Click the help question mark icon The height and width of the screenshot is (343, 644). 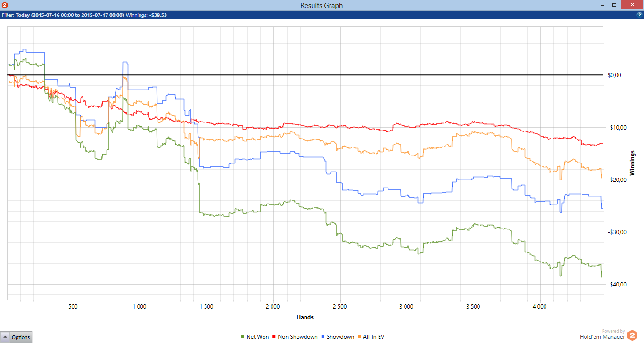[639, 15]
